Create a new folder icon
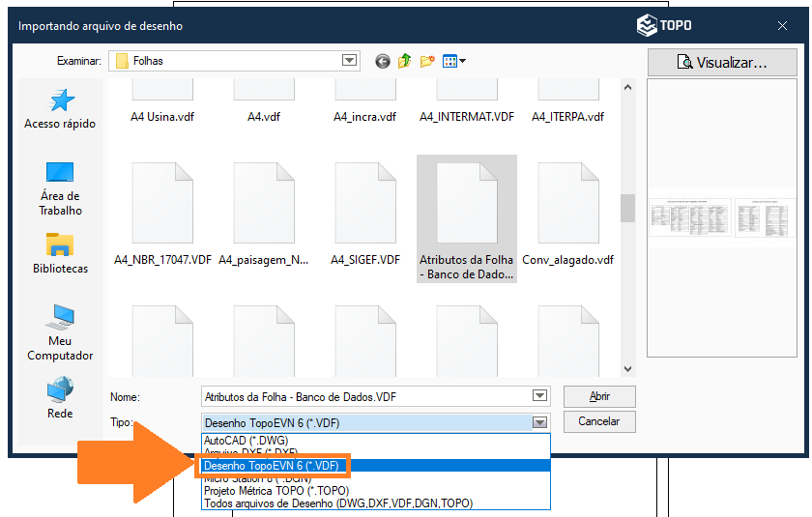The height and width of the screenshot is (517, 812). [x=427, y=61]
